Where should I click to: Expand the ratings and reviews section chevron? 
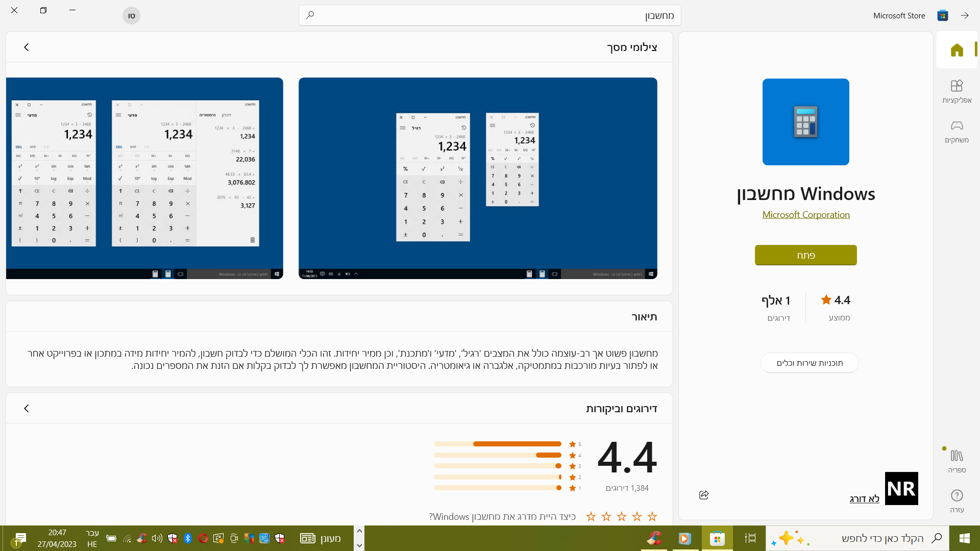point(27,408)
